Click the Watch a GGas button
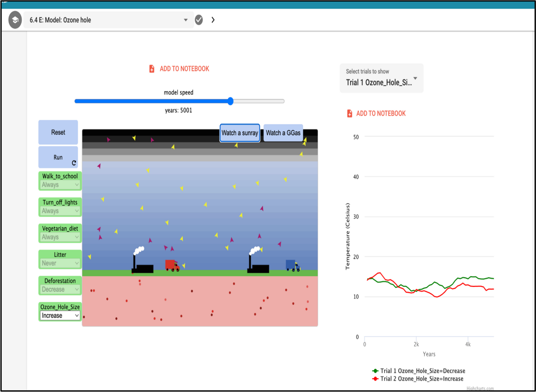Image resolution: width=536 pixels, height=392 pixels. 283,133
